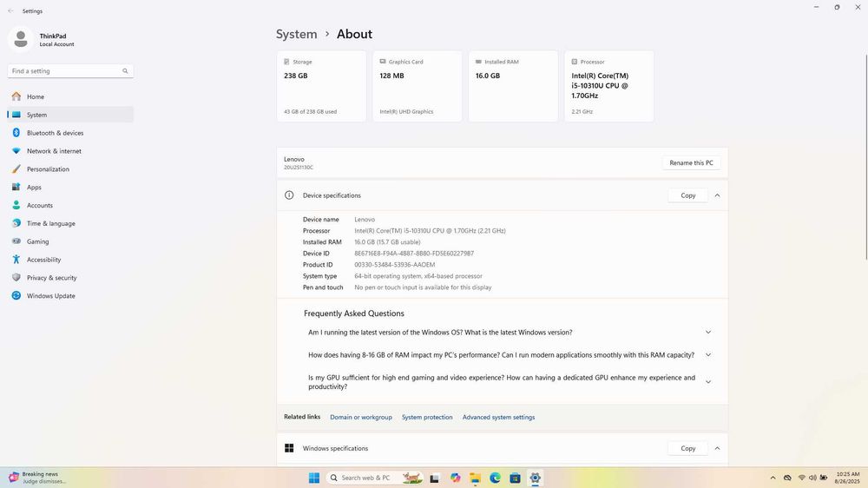Image resolution: width=868 pixels, height=488 pixels.
Task: Select the Processor info card
Action: tap(609, 86)
